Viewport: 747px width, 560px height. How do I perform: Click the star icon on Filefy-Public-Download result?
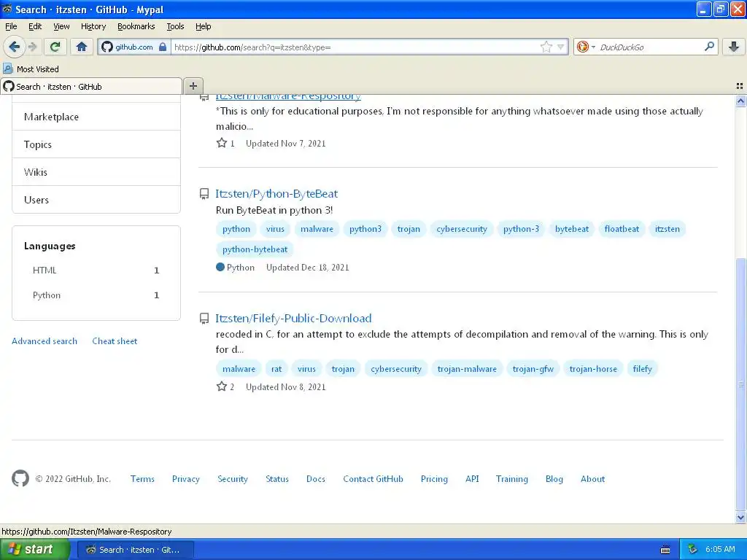tap(222, 386)
